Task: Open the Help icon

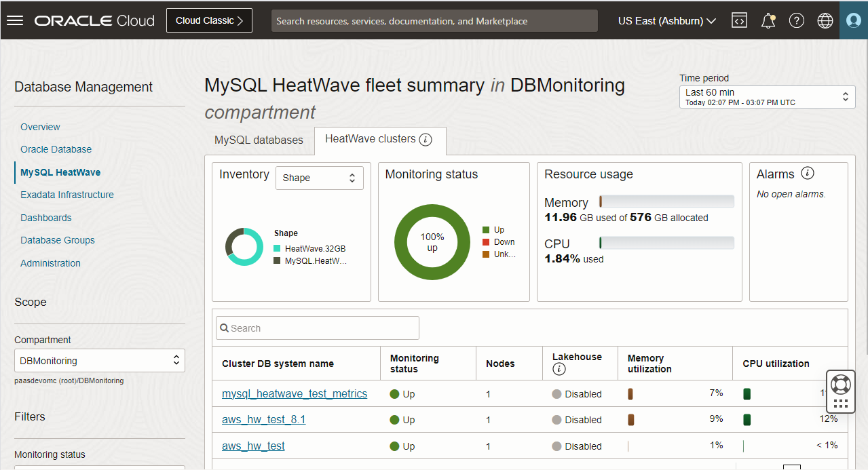Action: pyautogui.click(x=796, y=20)
